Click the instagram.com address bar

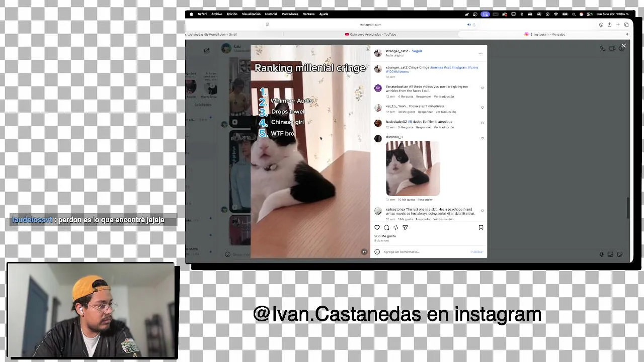click(370, 25)
